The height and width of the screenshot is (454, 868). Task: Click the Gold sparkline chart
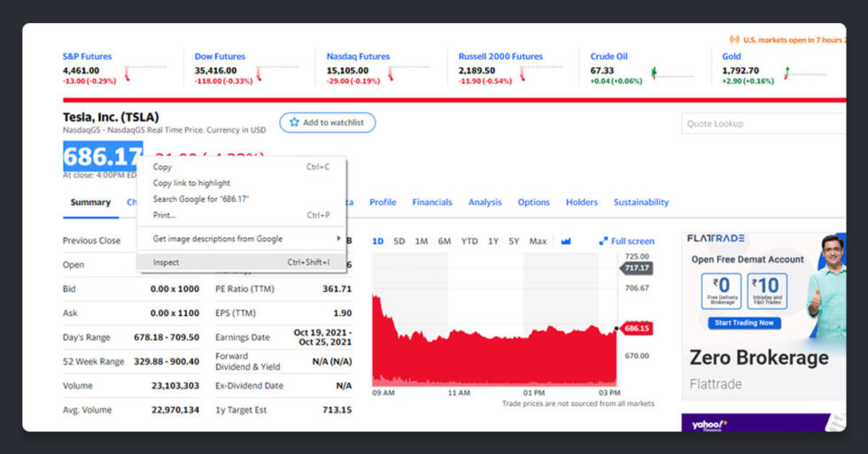[805, 73]
